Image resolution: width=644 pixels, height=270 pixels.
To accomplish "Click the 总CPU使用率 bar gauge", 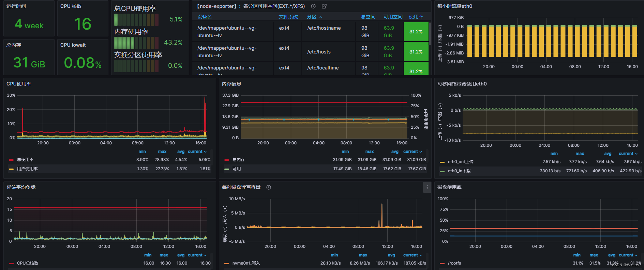I will (136, 19).
